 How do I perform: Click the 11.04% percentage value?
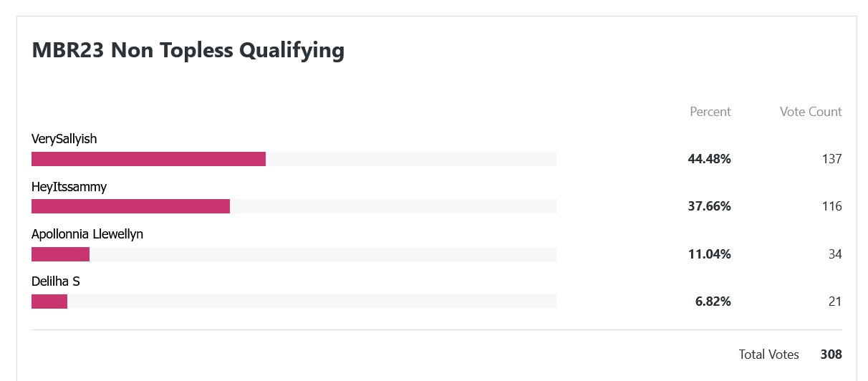pyautogui.click(x=710, y=254)
